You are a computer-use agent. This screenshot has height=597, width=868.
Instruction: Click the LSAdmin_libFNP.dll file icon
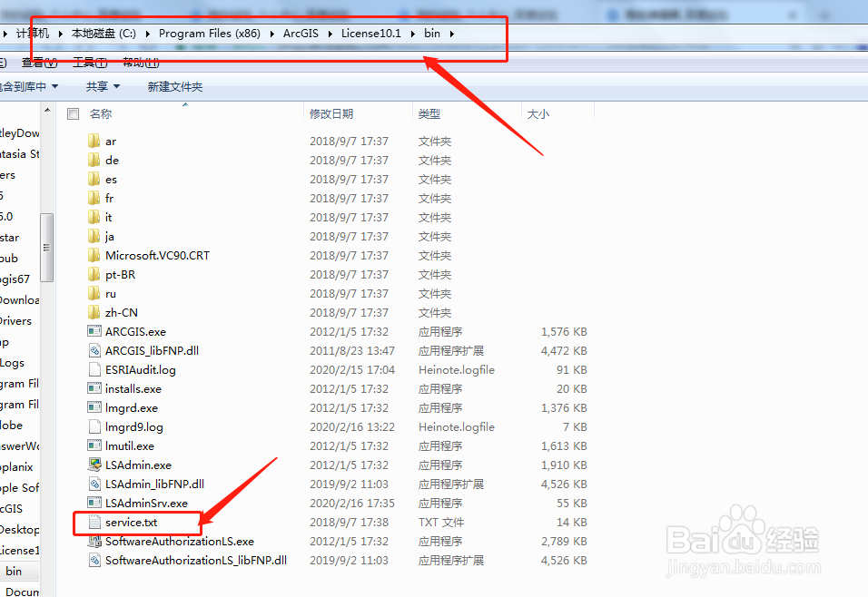click(x=94, y=484)
